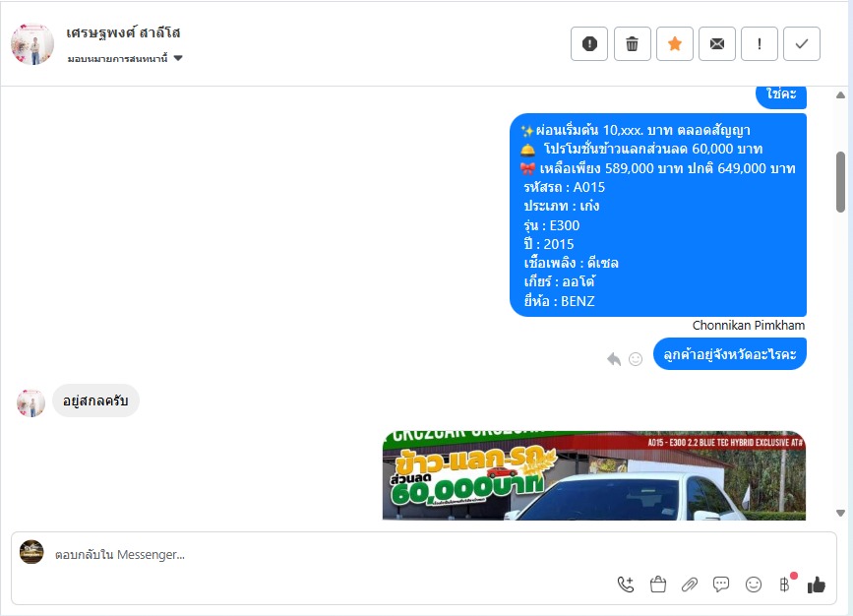Screen dimensions: 853x616
Task: Attach a file with the paperclip icon
Action: [x=690, y=585]
